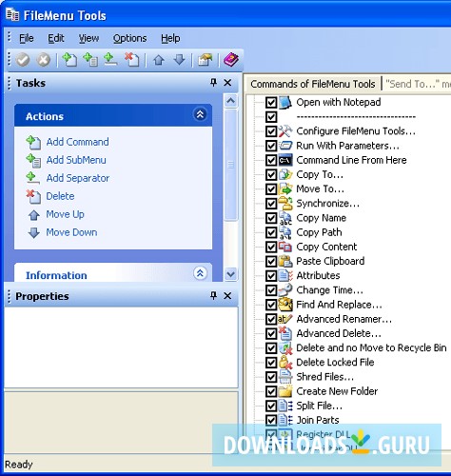Click the Shred Files icon
This screenshot has width=451, height=476.
285,377
